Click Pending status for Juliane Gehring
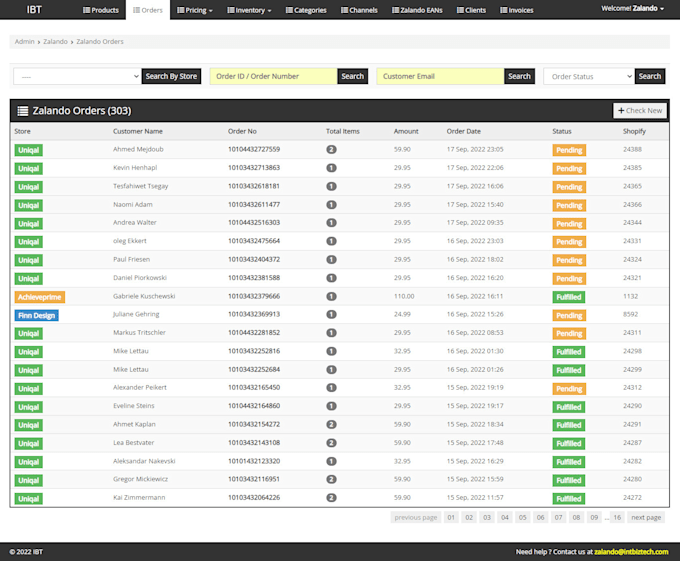The image size is (680, 561). (569, 316)
